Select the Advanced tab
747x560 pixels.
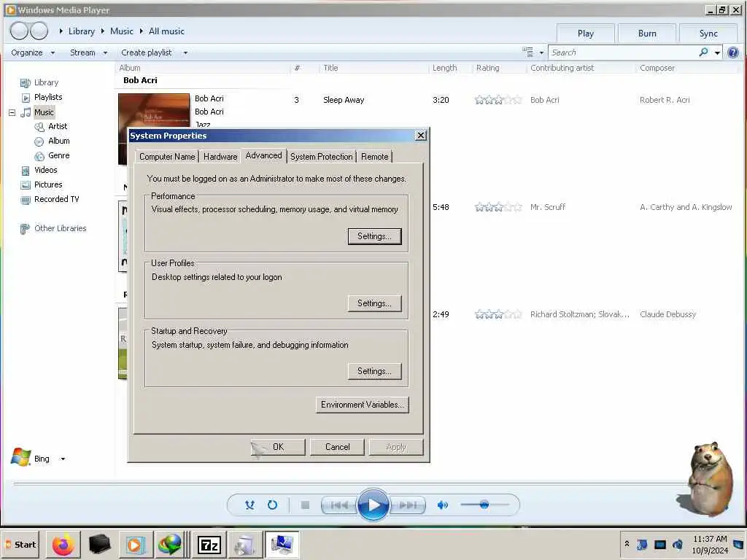[263, 155]
